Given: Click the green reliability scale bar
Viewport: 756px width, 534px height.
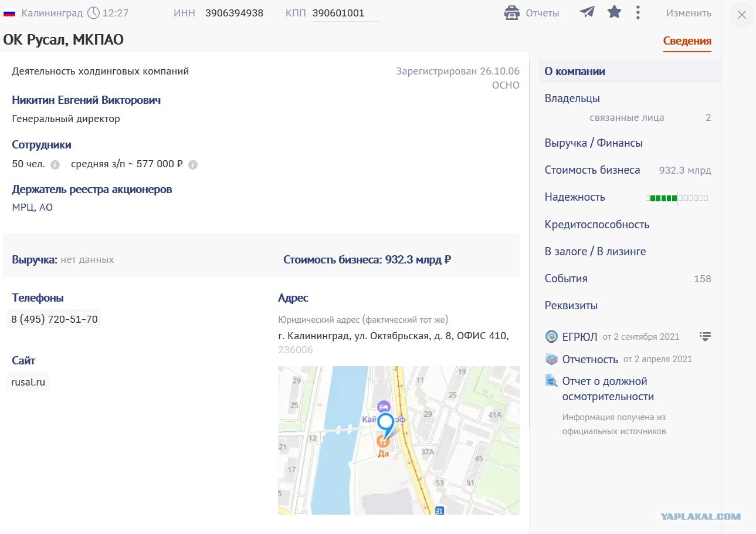Looking at the screenshot, I should pos(677,198).
